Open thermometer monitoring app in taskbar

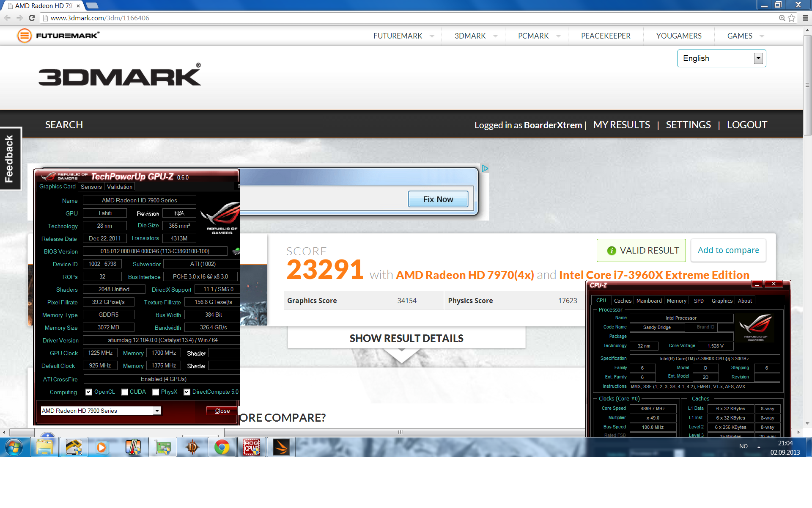(133, 447)
